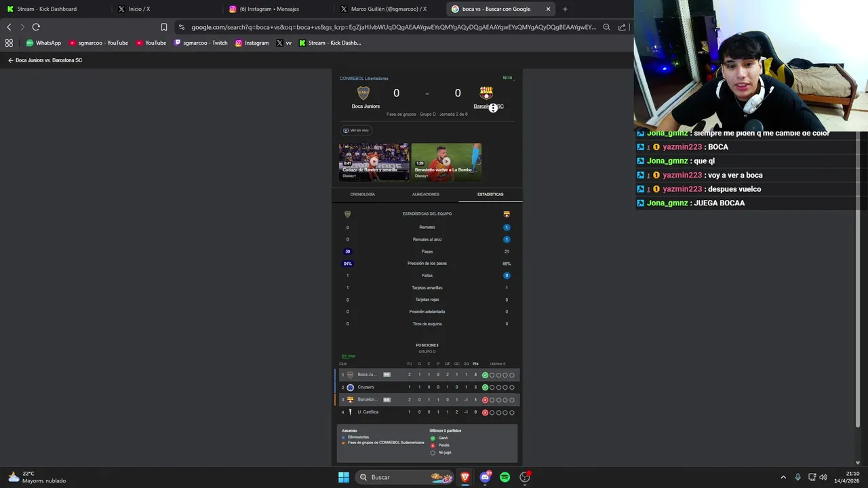Switch to the ALINEACIONES tab

click(x=426, y=195)
